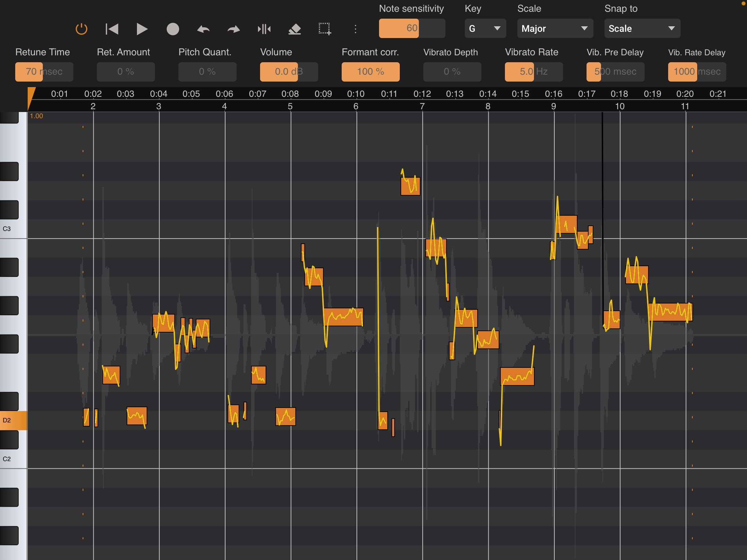The image size is (747, 560).
Task: Click the rewind to start icon
Action: (112, 29)
